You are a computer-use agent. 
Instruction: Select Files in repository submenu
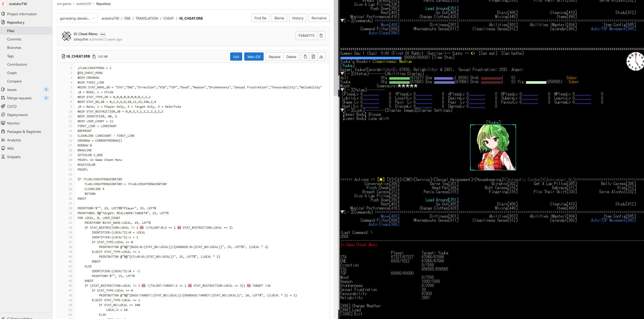[x=11, y=31]
